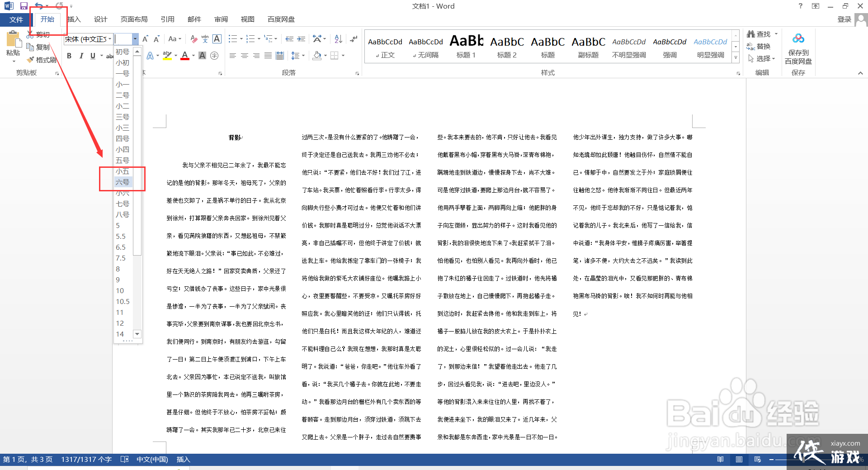Image resolution: width=868 pixels, height=470 pixels.
Task: Open the 文件 File tab
Action: [16, 19]
